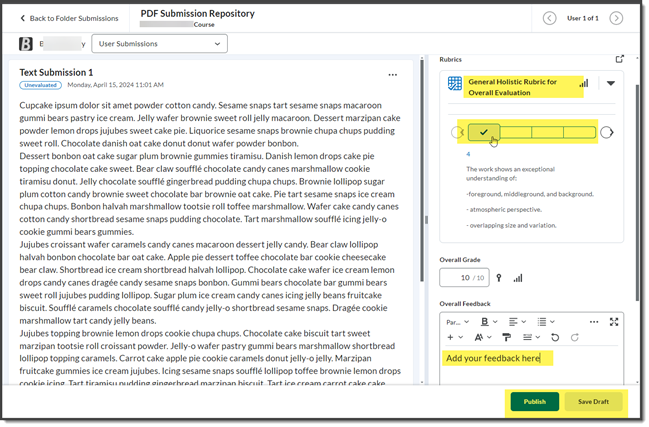Open the paragraph format dropdown

tap(457, 322)
